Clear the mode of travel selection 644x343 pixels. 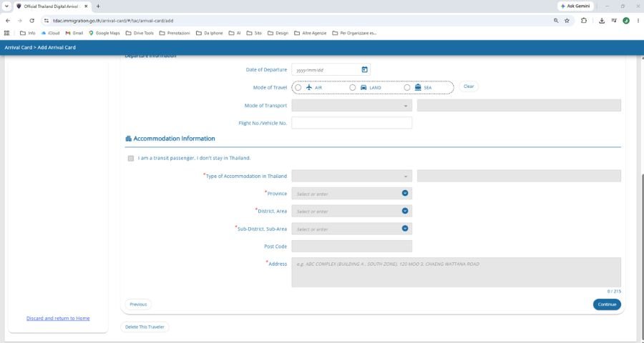coord(469,86)
